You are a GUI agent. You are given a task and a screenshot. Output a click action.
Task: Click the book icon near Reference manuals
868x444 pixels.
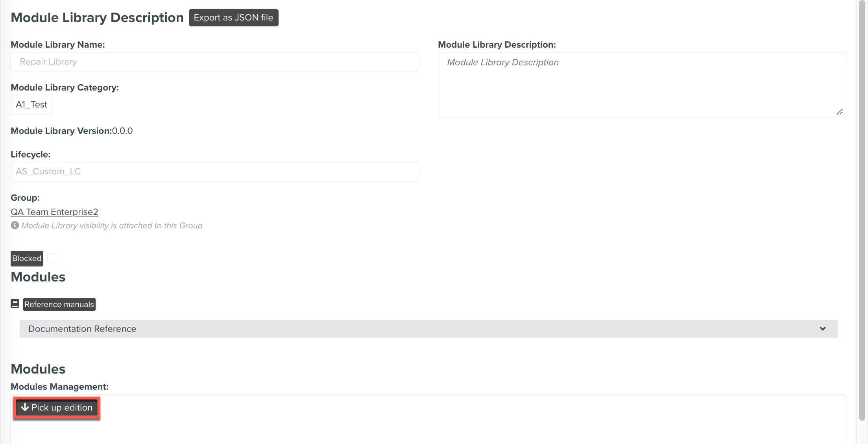tap(15, 304)
